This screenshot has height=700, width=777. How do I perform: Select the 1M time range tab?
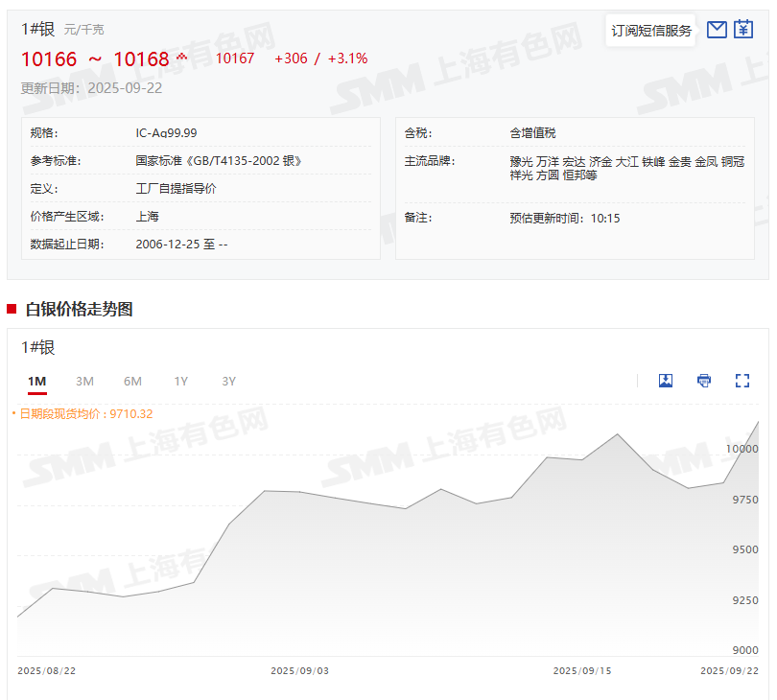[36, 382]
